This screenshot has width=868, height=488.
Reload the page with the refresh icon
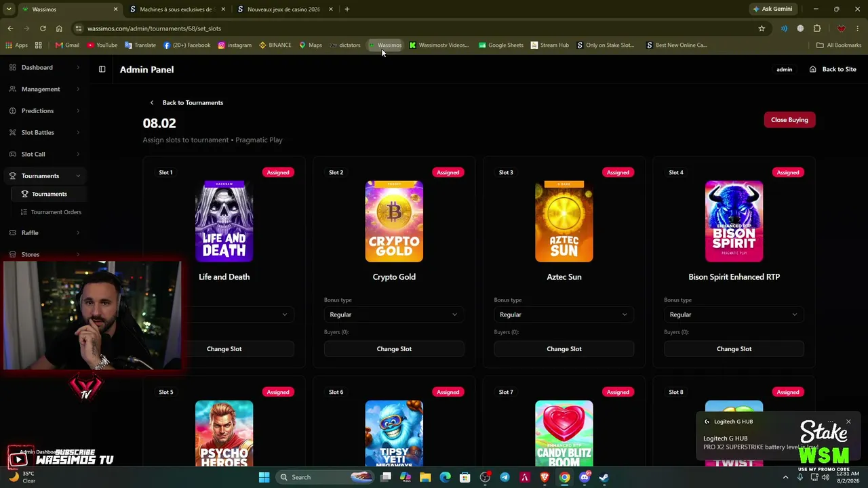[x=43, y=28]
